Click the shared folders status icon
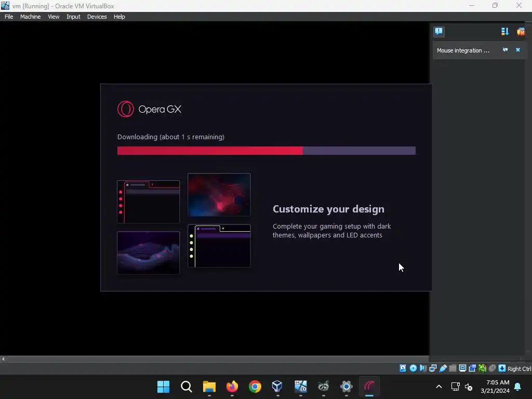This screenshot has width=532, height=399. pyautogui.click(x=453, y=368)
